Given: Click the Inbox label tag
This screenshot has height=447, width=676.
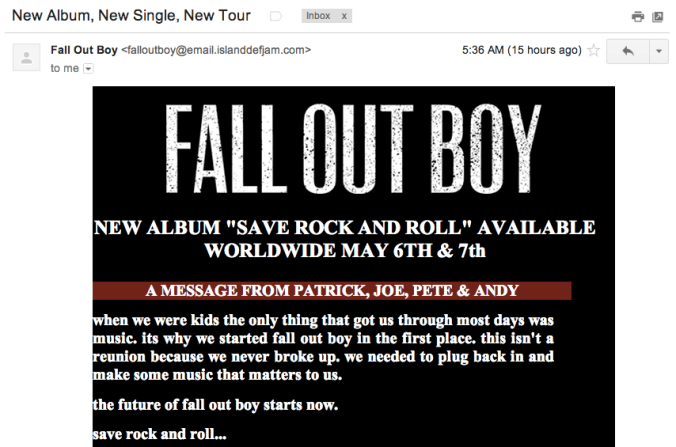Looking at the screenshot, I should click(318, 17).
